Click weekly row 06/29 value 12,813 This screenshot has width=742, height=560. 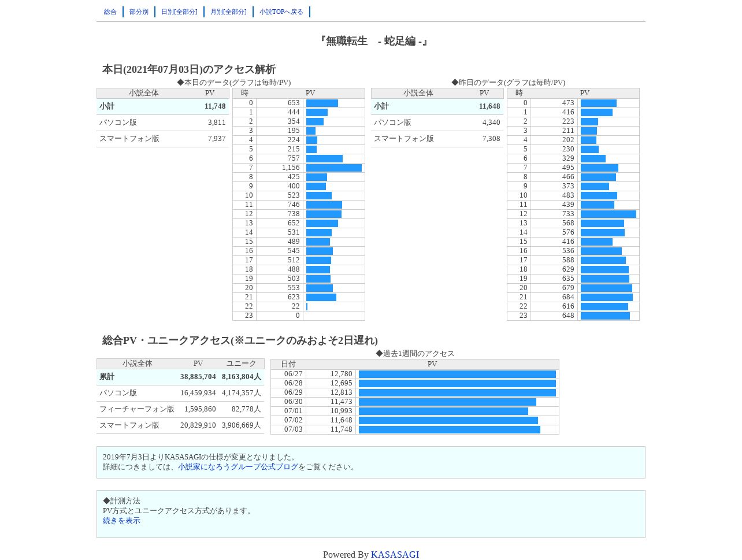(x=342, y=392)
